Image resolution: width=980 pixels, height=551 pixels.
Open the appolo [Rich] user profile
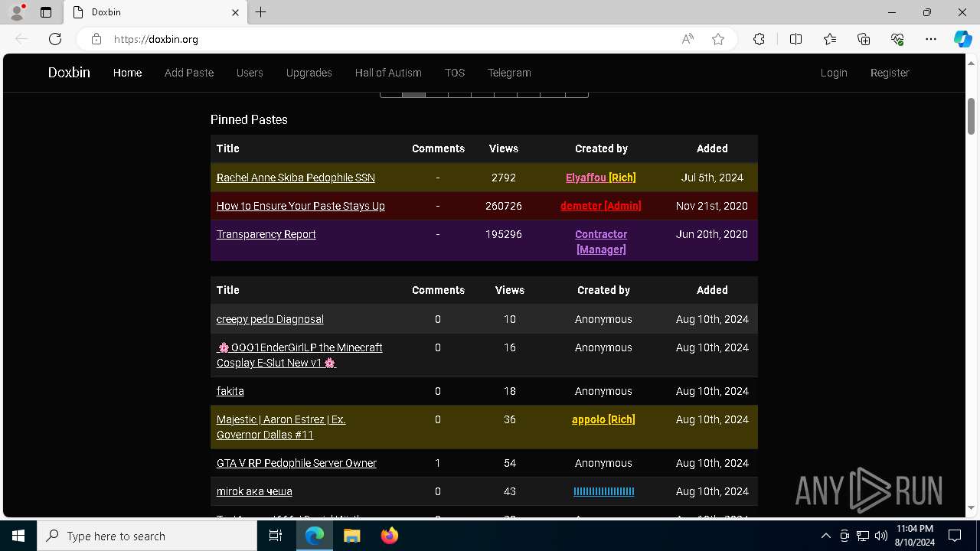pyautogui.click(x=603, y=419)
